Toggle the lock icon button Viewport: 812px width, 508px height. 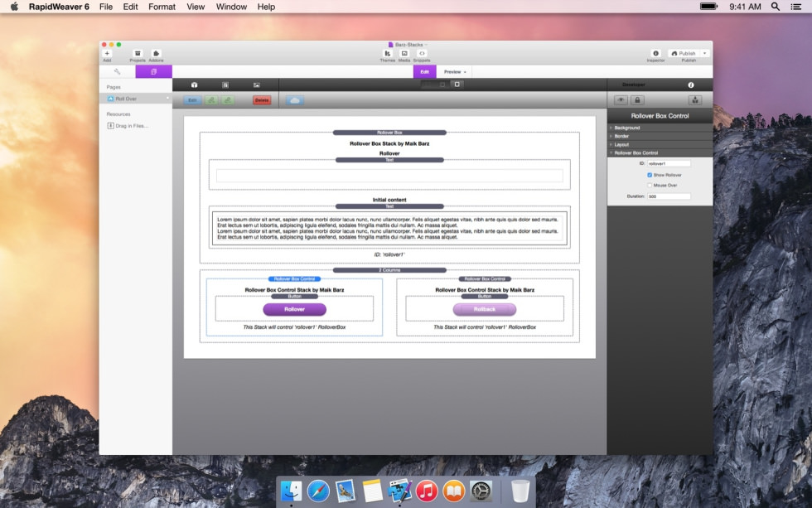[637, 100]
